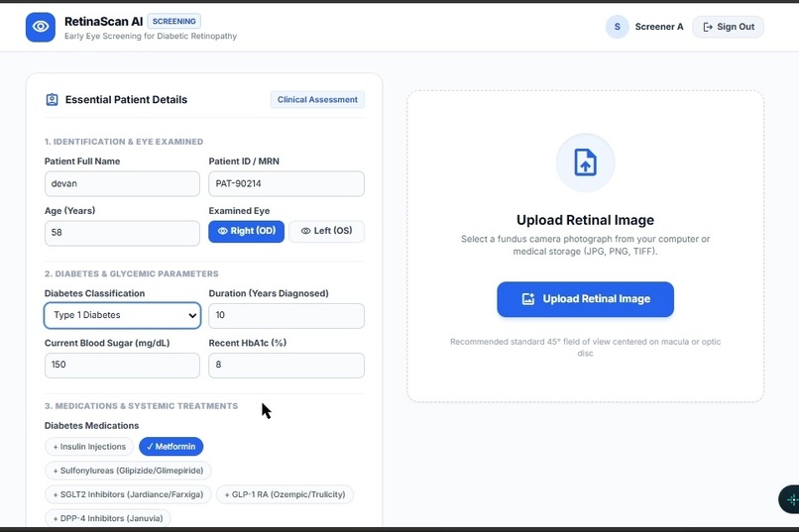
Task: Click the Diabetes Medications label
Action: 92,426
